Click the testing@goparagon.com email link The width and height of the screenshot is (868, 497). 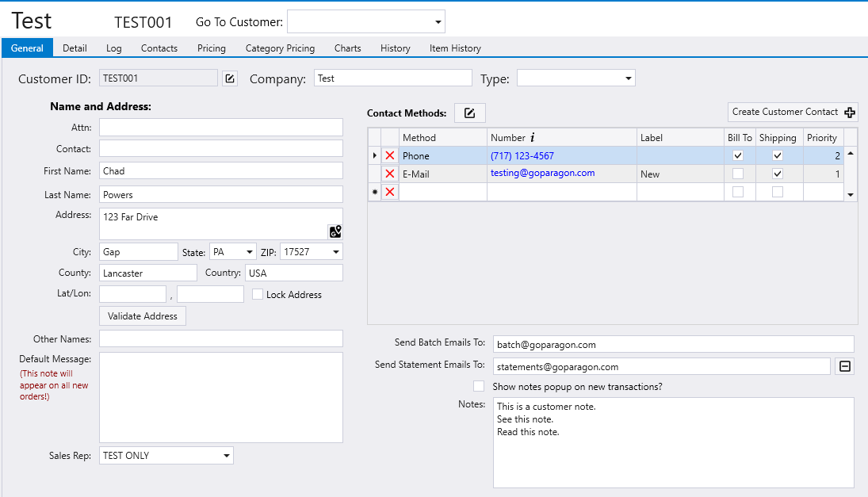coord(542,173)
